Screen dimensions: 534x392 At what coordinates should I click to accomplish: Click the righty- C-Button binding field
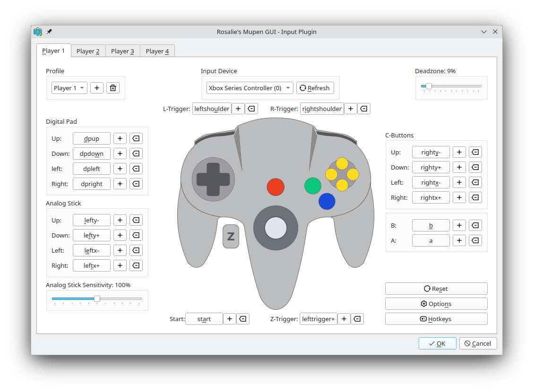click(431, 152)
